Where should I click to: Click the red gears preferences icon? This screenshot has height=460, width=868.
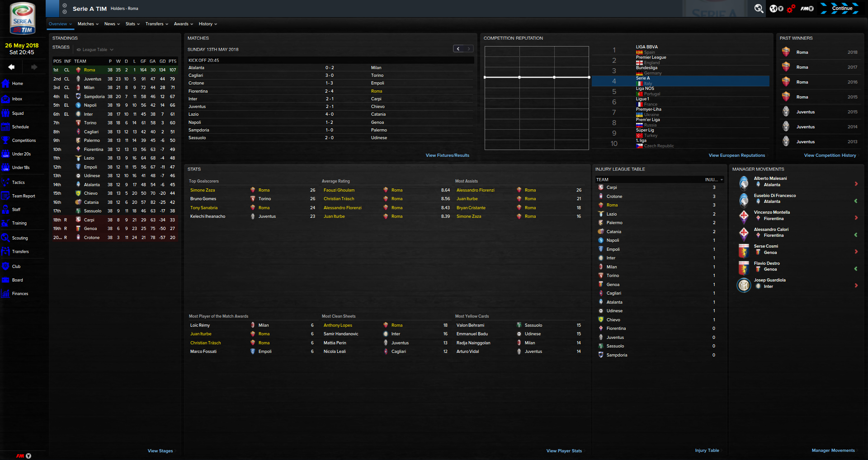click(791, 9)
